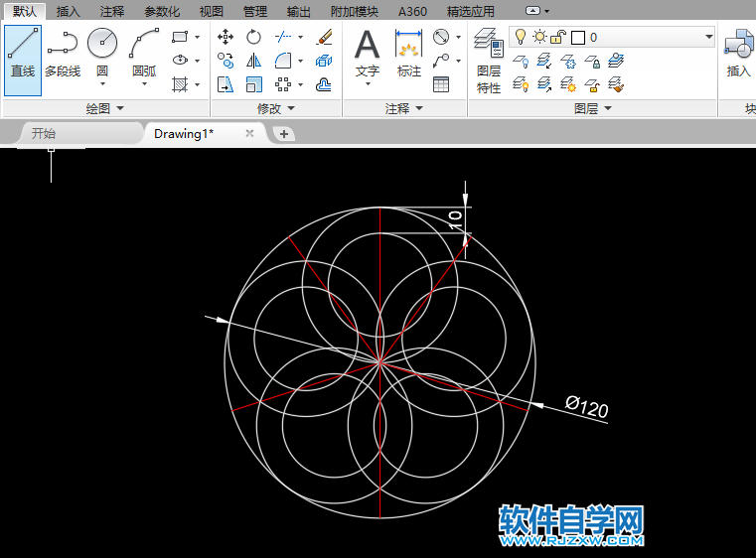Select the Mirror tool icon
Screen dimensions: 756x558
click(x=254, y=61)
